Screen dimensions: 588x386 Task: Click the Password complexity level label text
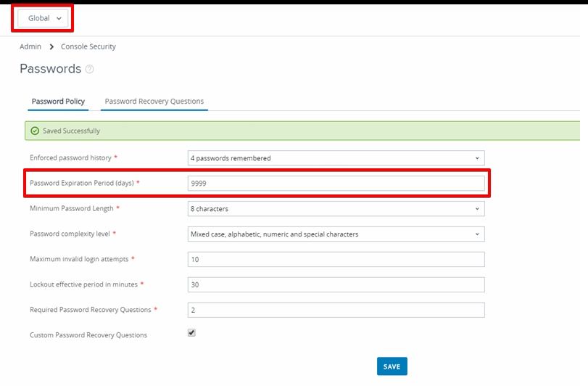(70, 234)
